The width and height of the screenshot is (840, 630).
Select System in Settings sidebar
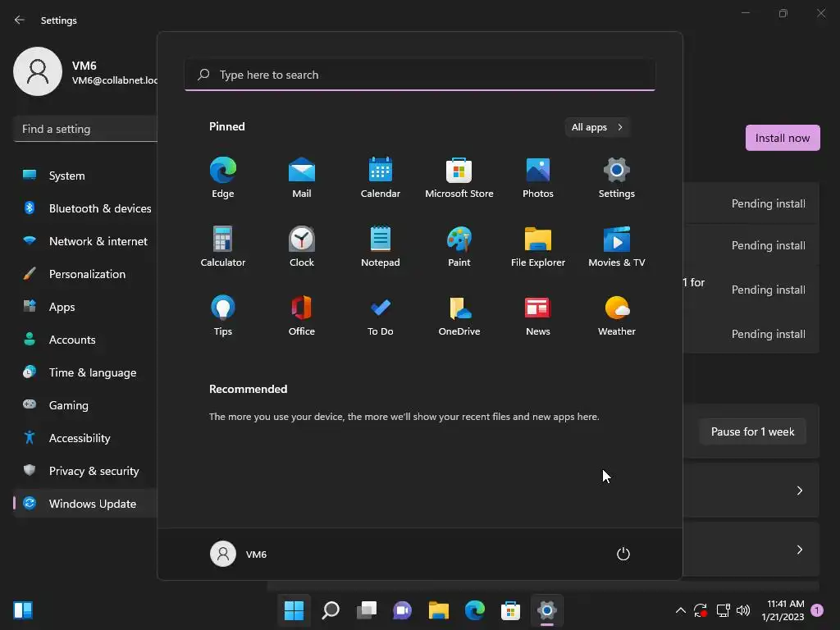click(85, 176)
